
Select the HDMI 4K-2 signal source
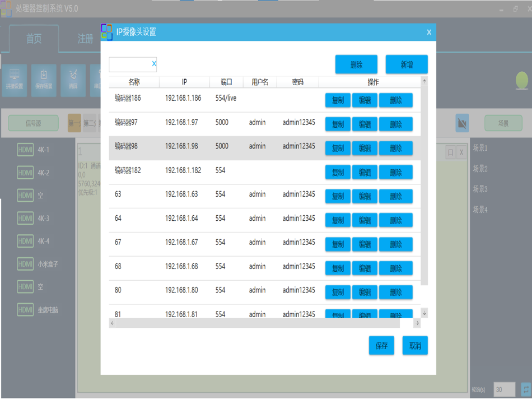(x=33, y=173)
